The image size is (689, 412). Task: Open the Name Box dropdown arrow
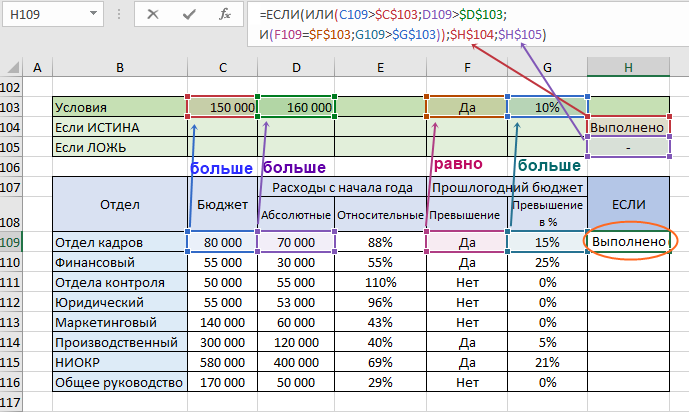pyautogui.click(x=93, y=14)
